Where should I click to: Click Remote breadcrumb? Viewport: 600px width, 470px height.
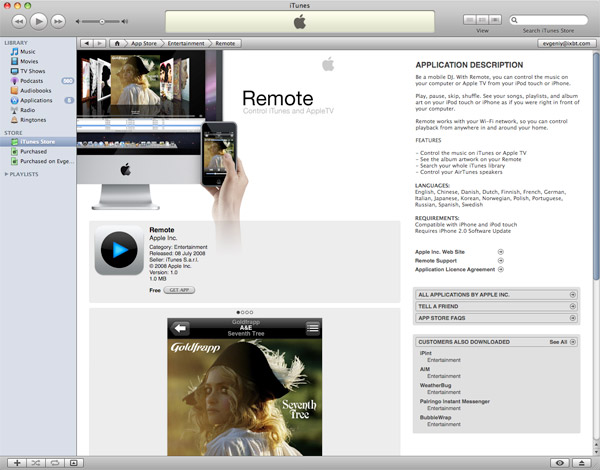click(225, 44)
